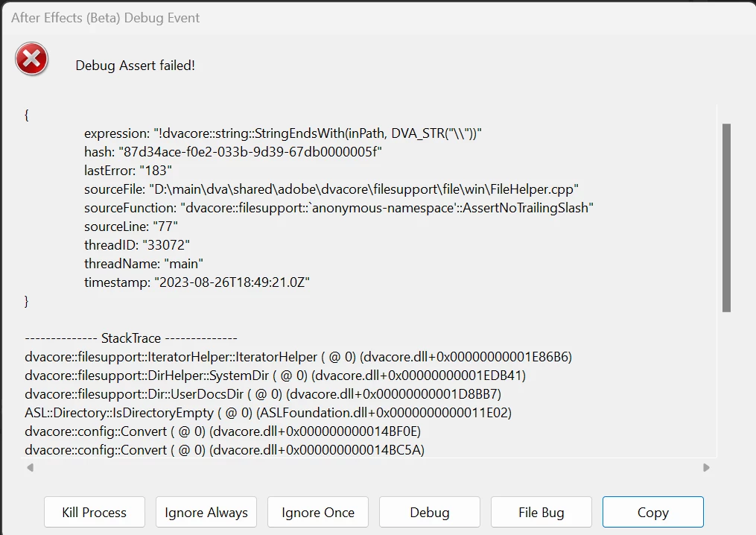Select Ignore Once button
Image resolution: width=756 pixels, height=535 pixels.
tap(318, 512)
